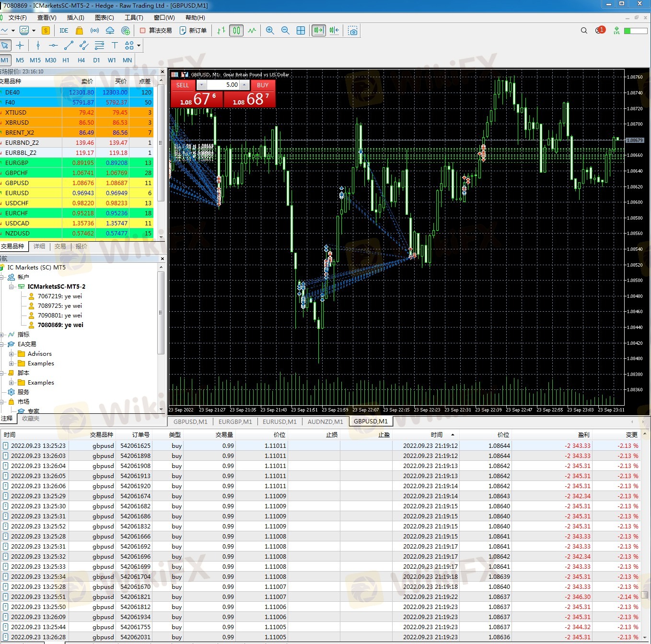Take a chart screenshot with camera icon
Screen dimensions: 651x644
point(353,31)
